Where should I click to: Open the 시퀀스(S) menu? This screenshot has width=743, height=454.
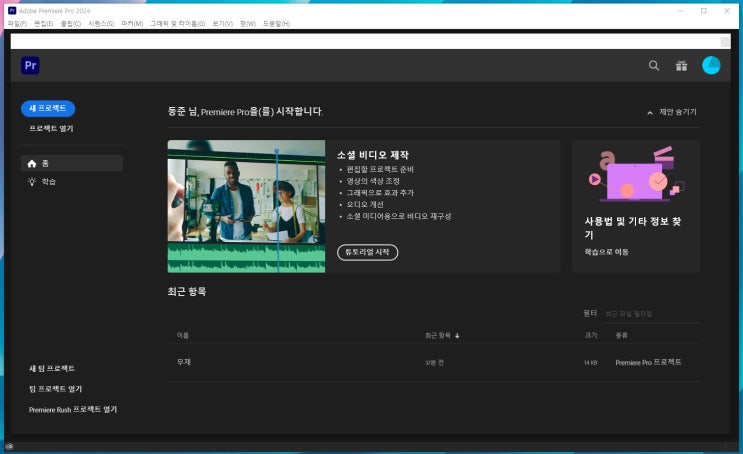pos(101,24)
